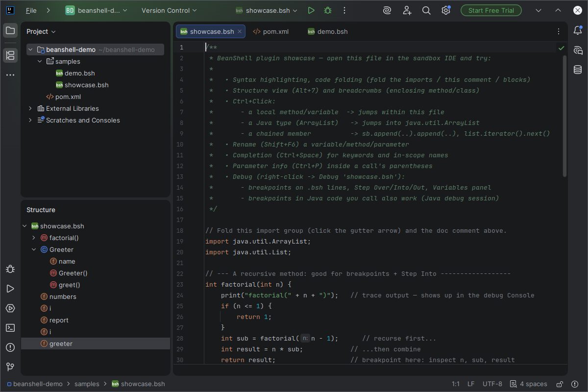The image size is (588, 392).
Task: Click the Run showcase.bsh button
Action: coord(311,10)
